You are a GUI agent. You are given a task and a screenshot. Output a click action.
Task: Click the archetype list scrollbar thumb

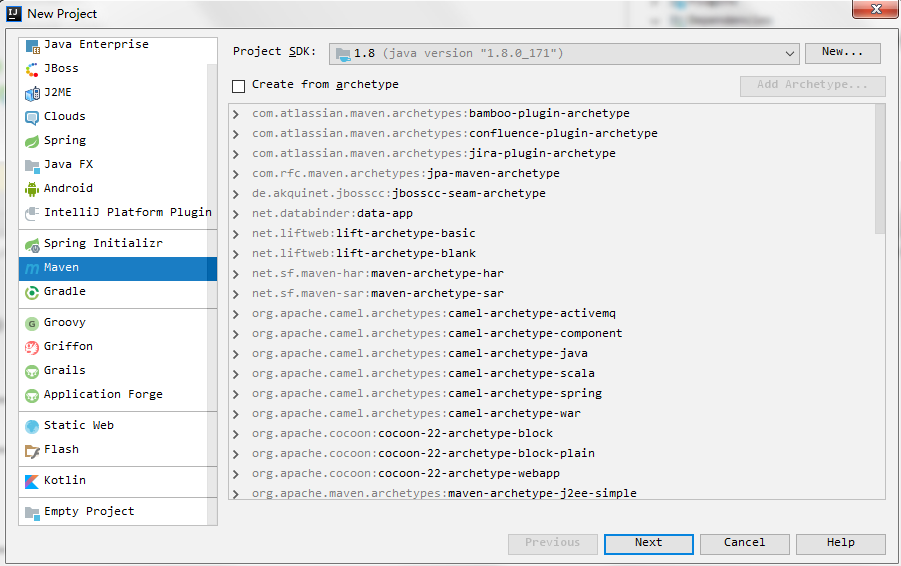[x=880, y=169]
